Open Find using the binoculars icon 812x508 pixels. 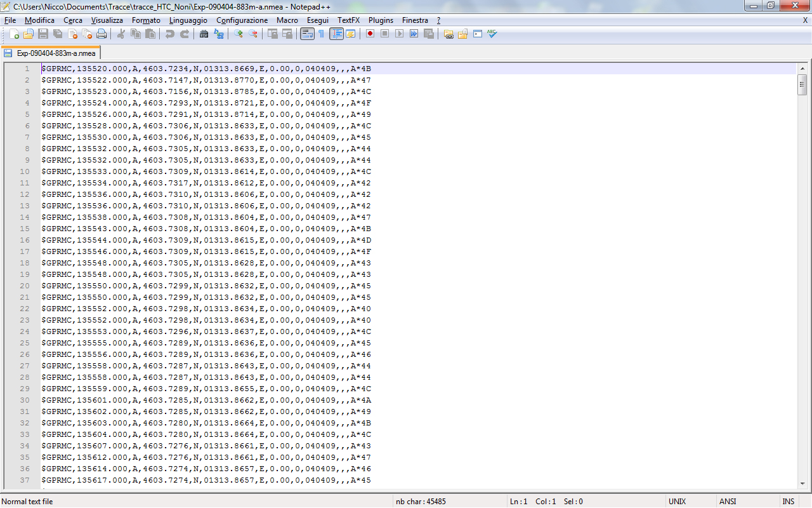click(204, 34)
